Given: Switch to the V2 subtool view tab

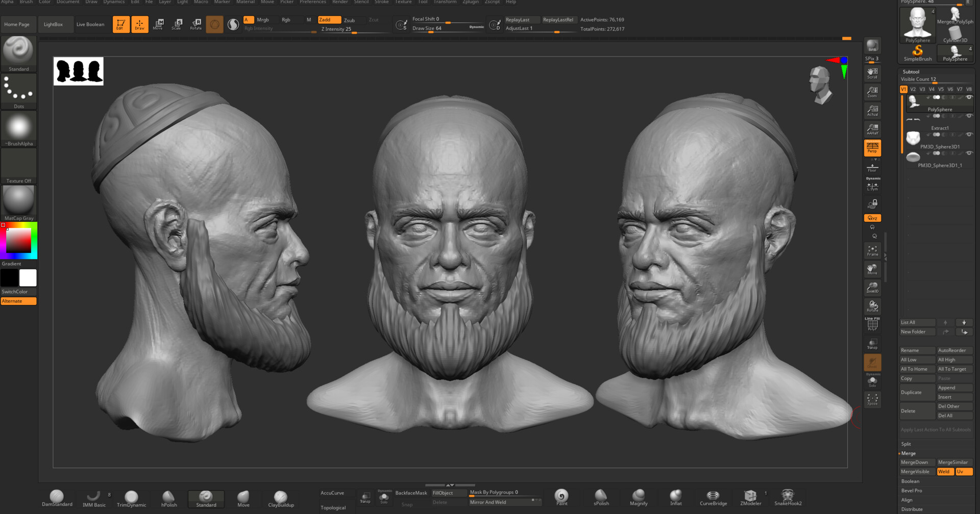Looking at the screenshot, I should click(913, 89).
